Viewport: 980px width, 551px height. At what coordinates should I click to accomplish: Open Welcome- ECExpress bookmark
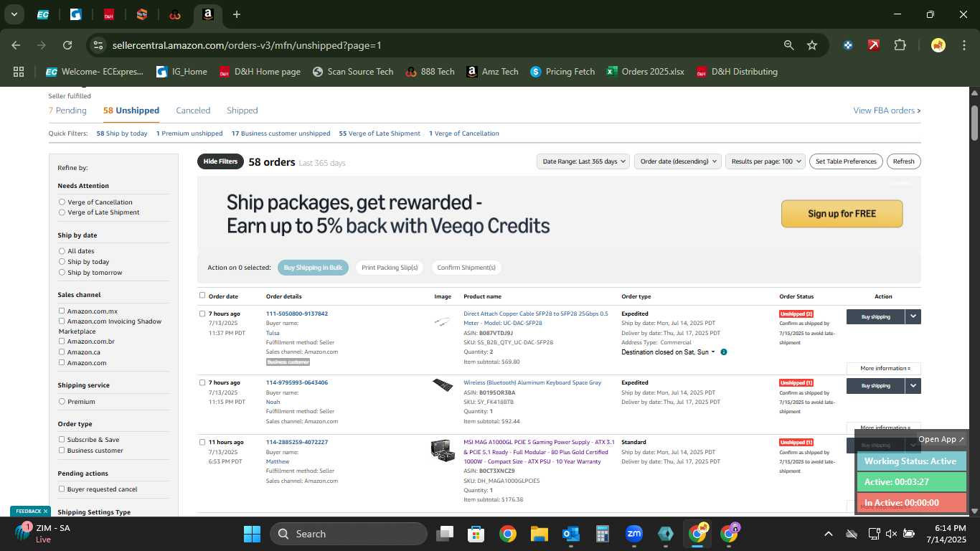coord(94,72)
